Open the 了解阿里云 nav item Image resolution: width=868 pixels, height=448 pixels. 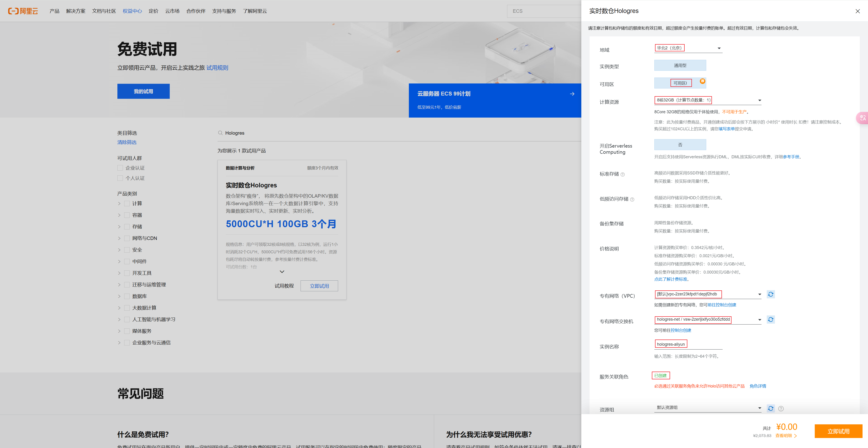pos(255,11)
